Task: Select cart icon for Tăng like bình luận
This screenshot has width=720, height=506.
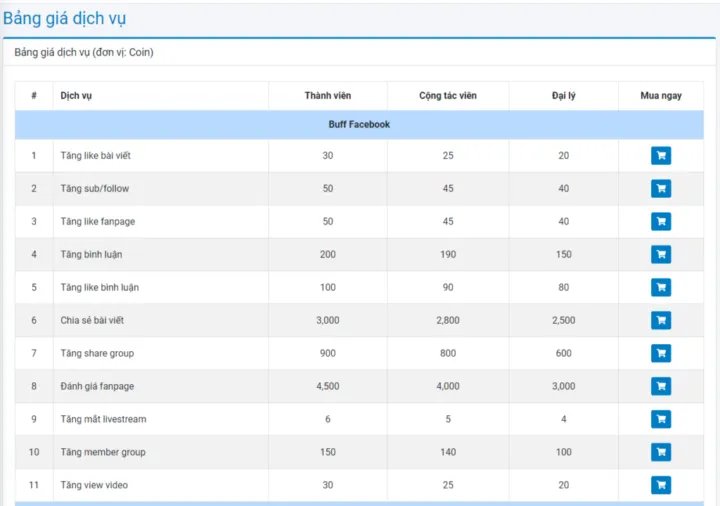Action: 660,287
